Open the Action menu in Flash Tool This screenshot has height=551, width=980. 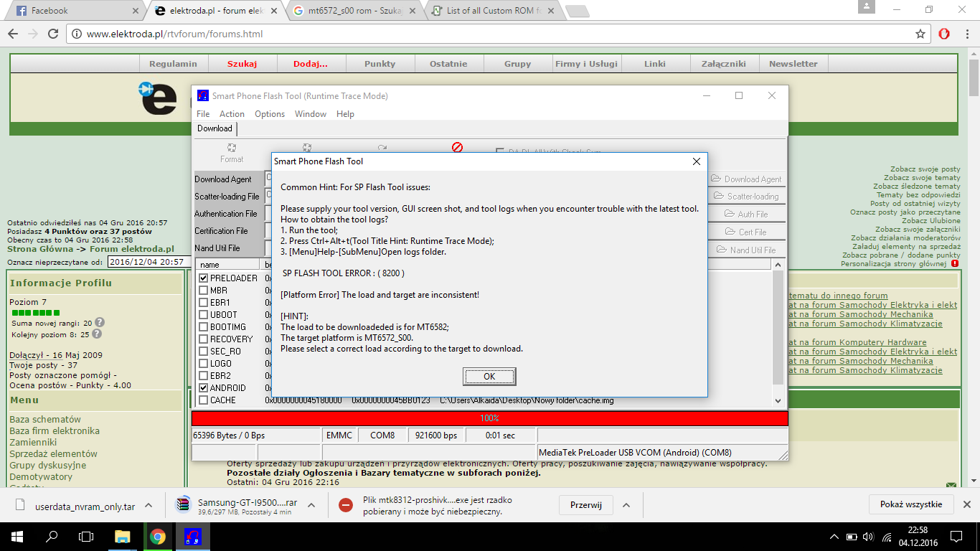pos(232,114)
